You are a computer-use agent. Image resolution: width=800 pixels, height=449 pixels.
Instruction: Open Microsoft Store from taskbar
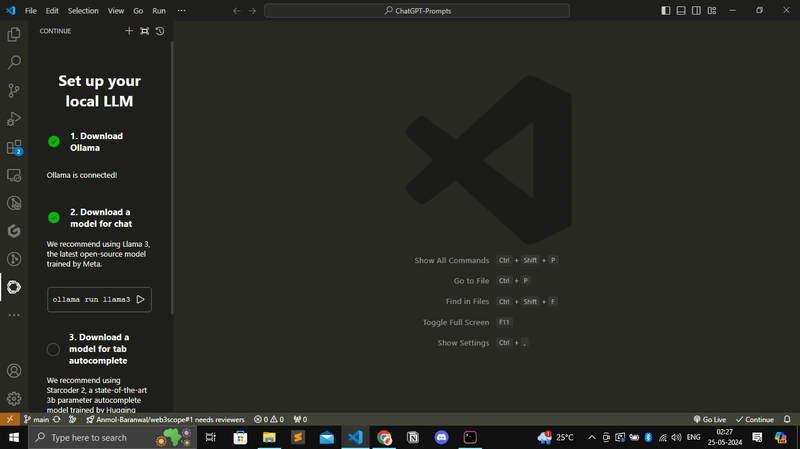240,437
